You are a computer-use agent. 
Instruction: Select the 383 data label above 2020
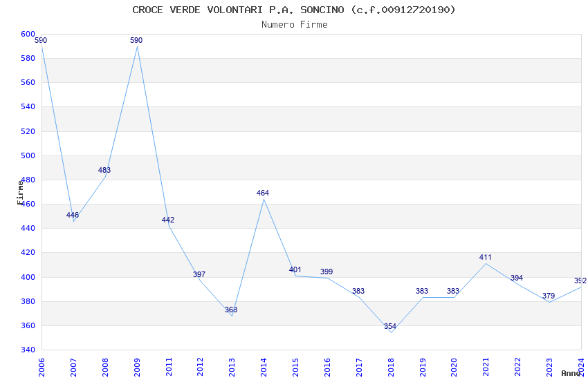[x=453, y=292]
